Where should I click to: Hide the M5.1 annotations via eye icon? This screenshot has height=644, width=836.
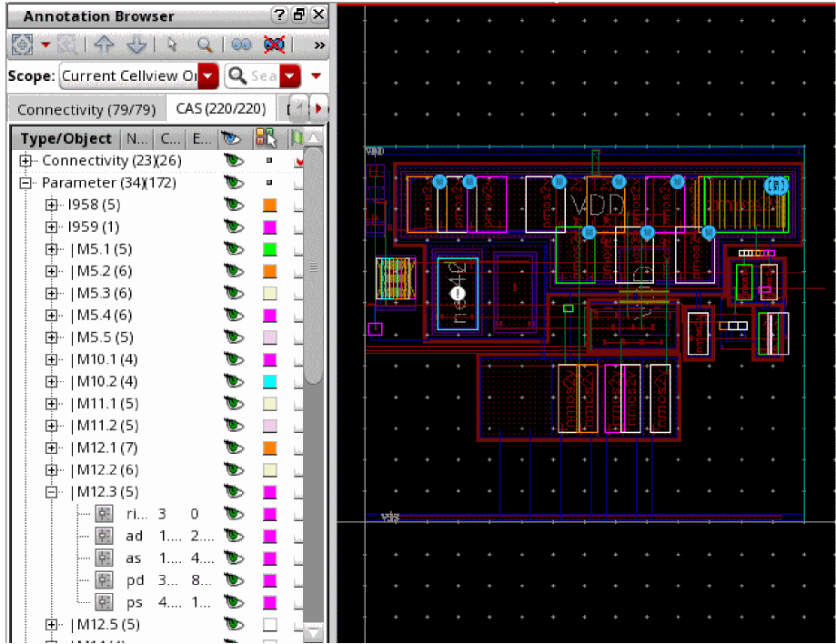pos(235,249)
